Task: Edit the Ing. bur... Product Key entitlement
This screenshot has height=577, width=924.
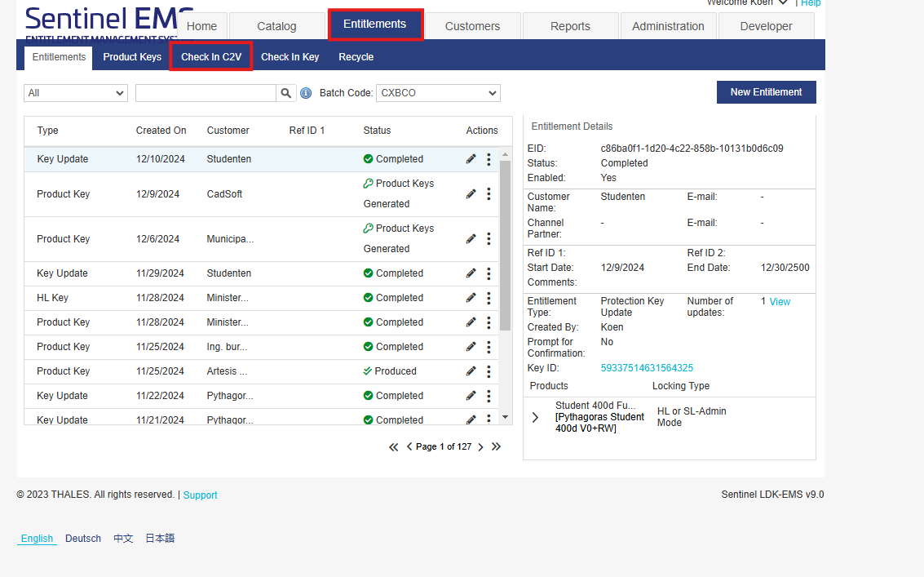Action: [471, 346]
